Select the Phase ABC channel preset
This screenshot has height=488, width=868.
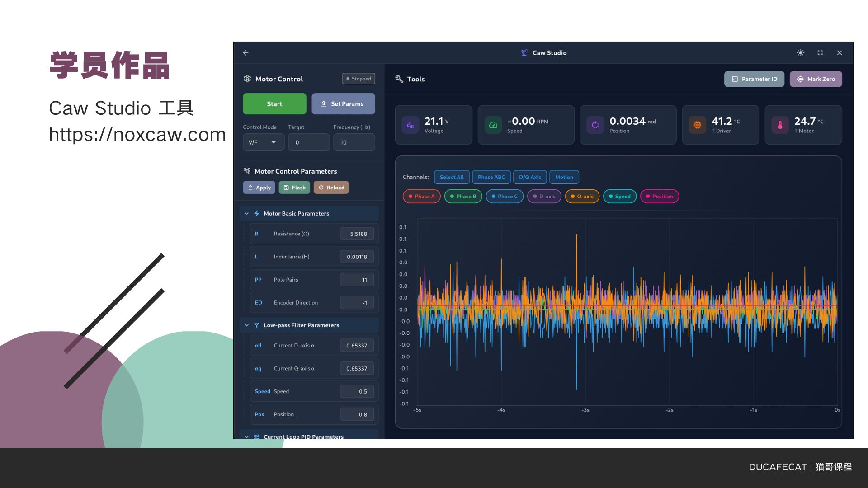[x=491, y=177]
